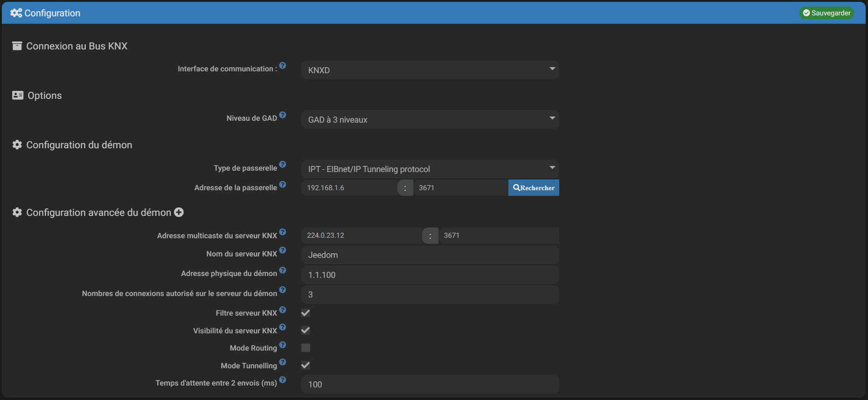
Task: Open the Niveau de GAD dropdown
Action: click(430, 119)
